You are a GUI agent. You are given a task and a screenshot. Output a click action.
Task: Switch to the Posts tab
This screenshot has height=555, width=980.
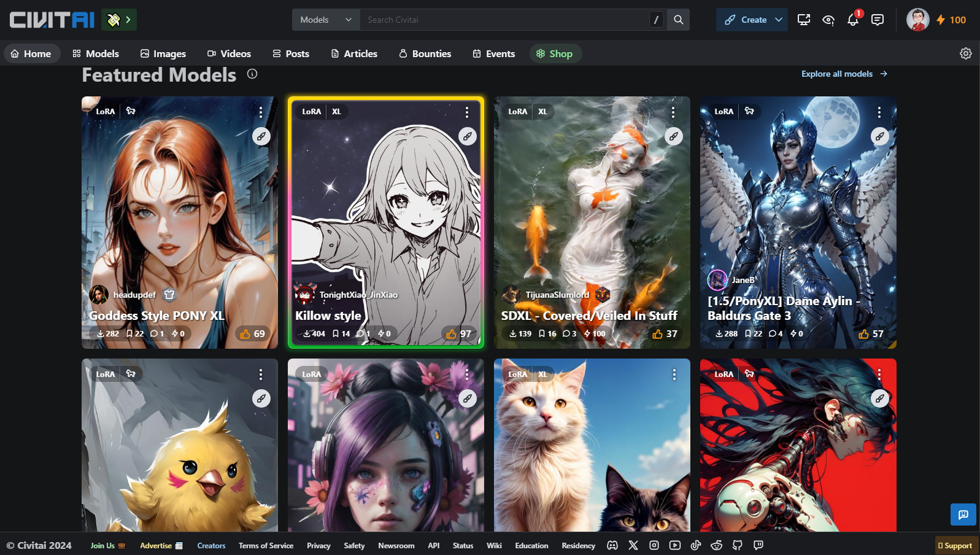291,53
